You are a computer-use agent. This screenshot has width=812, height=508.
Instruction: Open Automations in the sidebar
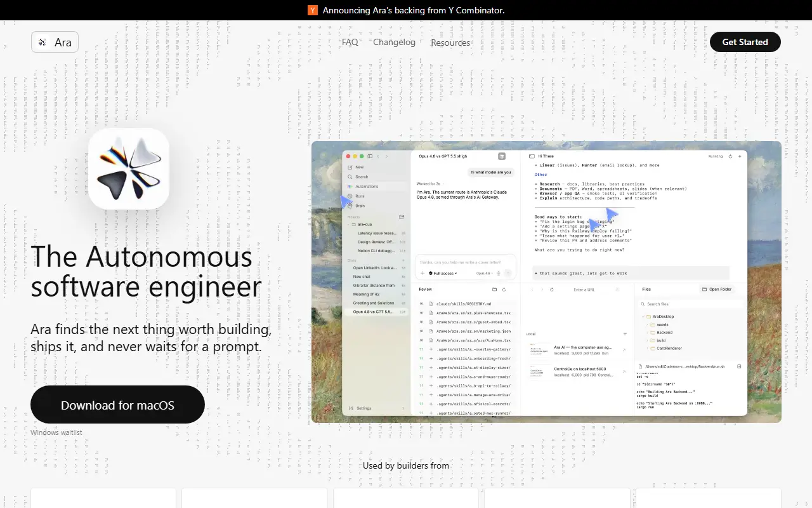tap(376, 186)
